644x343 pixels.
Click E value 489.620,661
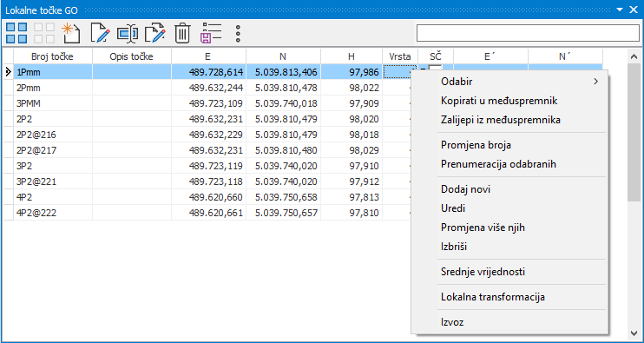click(x=216, y=214)
